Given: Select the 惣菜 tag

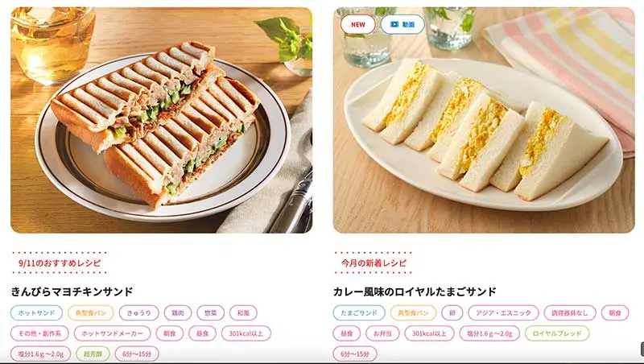Looking at the screenshot, I should [x=211, y=312].
